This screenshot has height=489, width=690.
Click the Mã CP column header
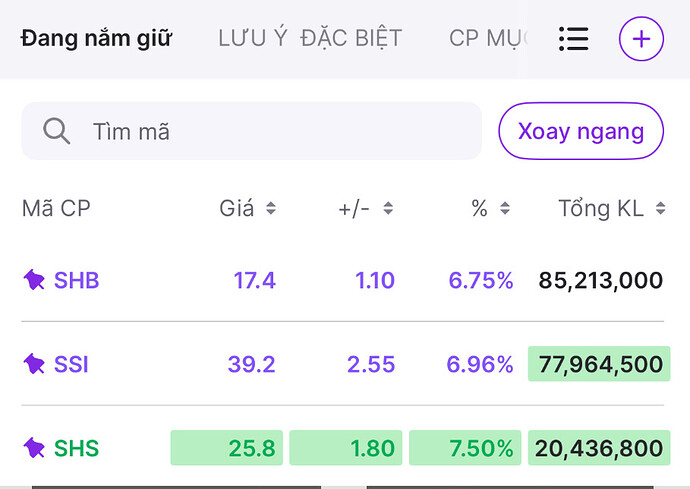(x=56, y=209)
